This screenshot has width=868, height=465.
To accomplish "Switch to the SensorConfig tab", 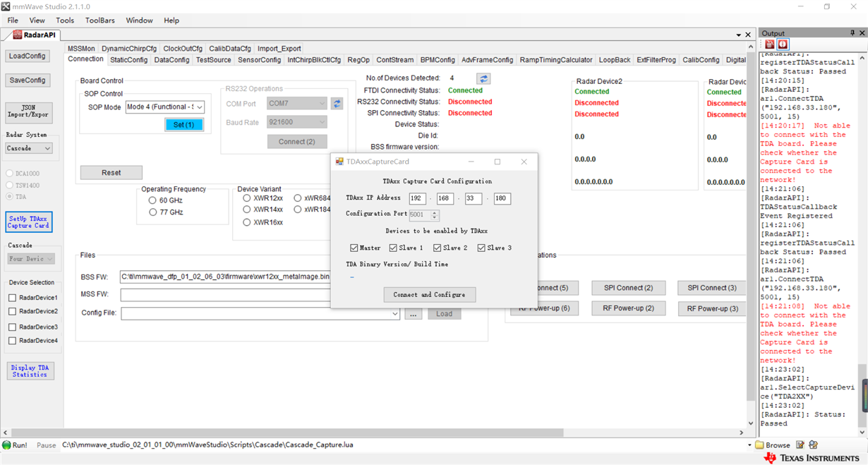I will point(259,60).
